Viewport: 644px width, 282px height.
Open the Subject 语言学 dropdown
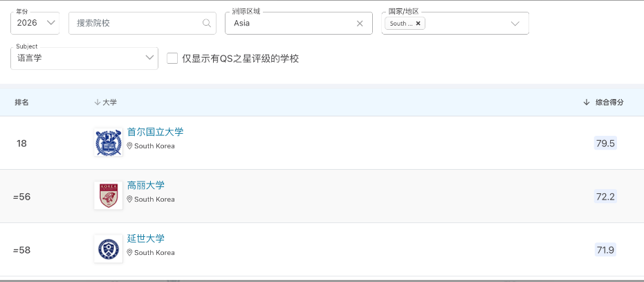point(84,58)
